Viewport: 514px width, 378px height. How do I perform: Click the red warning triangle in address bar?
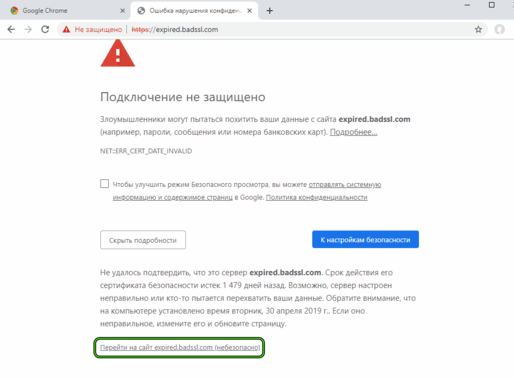tap(66, 29)
